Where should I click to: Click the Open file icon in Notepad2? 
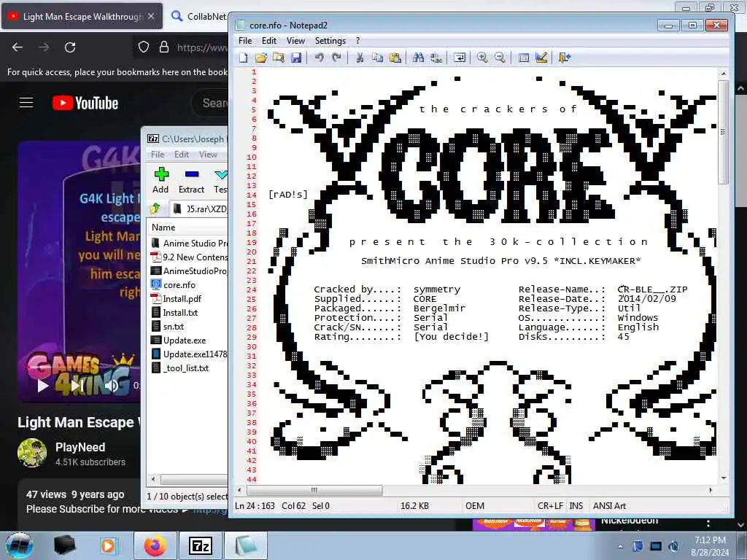tap(260, 58)
